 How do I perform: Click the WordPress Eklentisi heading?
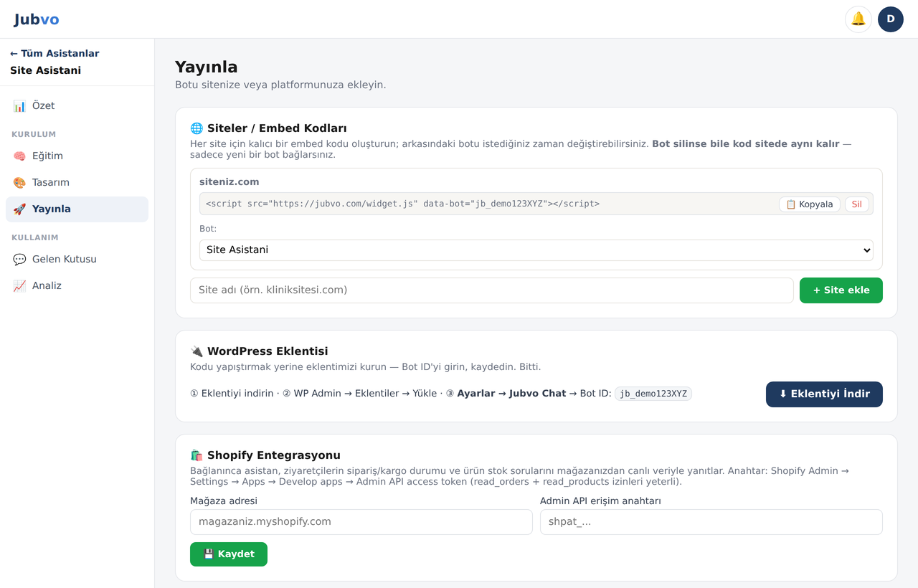[x=268, y=351]
